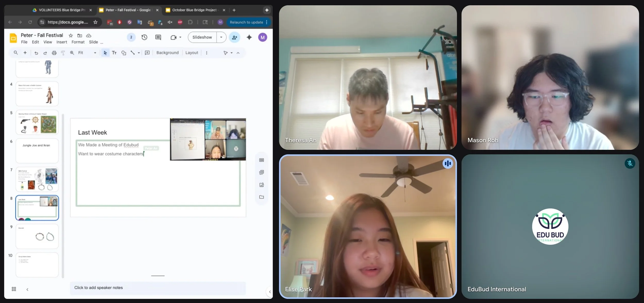The image size is (644, 303).
Task: Star the Peter - Fall Festival document
Action: click(71, 36)
